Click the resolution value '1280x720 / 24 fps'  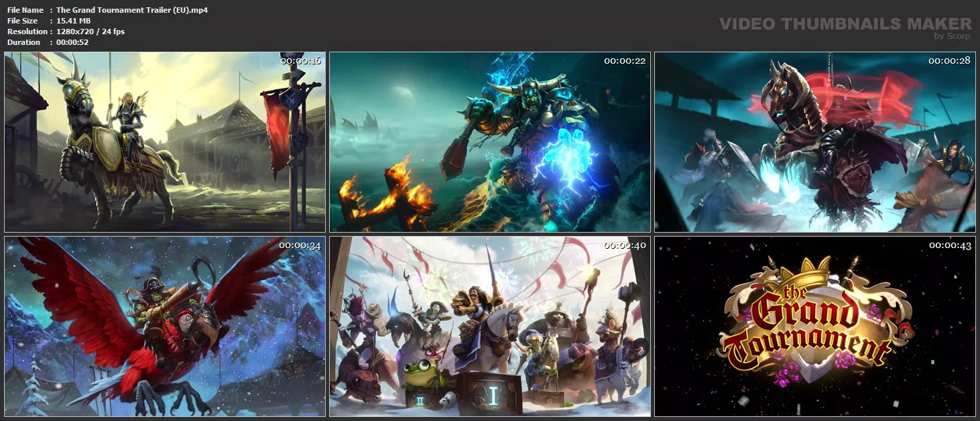pos(90,32)
